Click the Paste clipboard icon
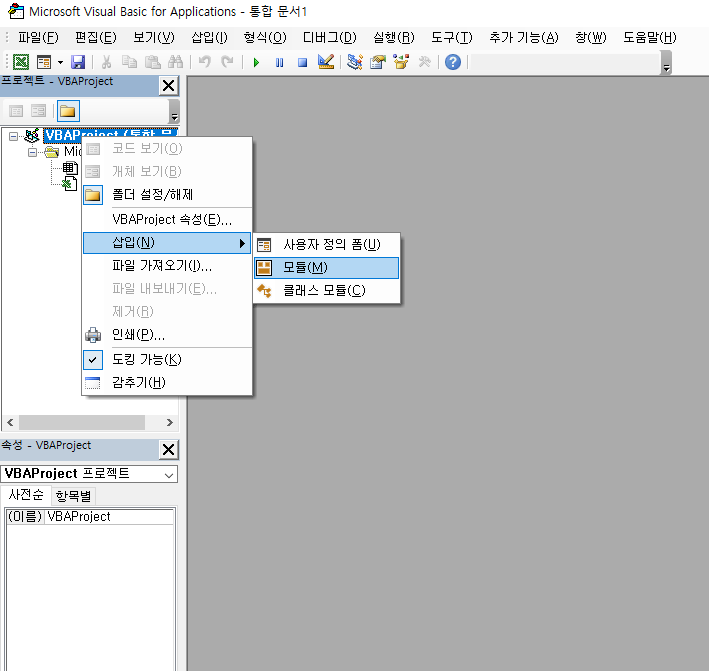Image resolution: width=709 pixels, height=671 pixels. pyautogui.click(x=152, y=62)
